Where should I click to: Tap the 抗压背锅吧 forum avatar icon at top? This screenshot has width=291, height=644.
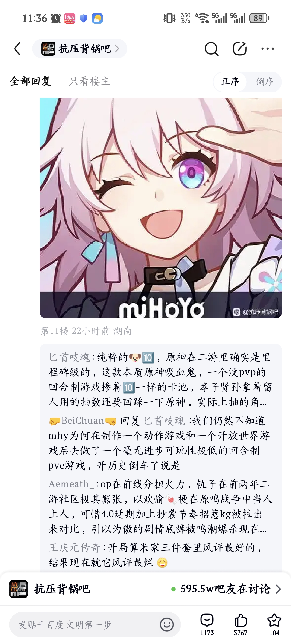[48, 49]
